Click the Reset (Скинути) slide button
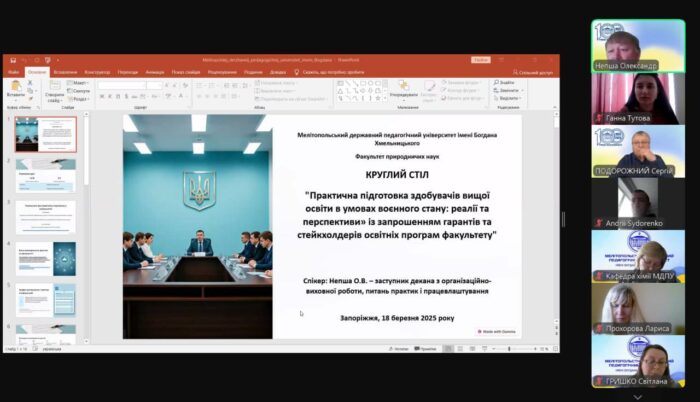Screen dimensions: 700x402 (80, 90)
